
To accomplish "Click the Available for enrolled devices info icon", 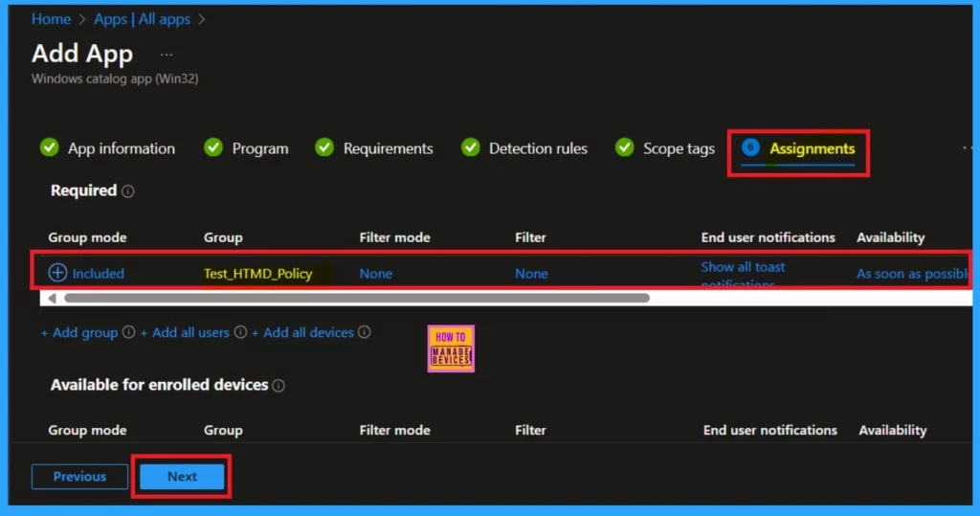I will [278, 386].
